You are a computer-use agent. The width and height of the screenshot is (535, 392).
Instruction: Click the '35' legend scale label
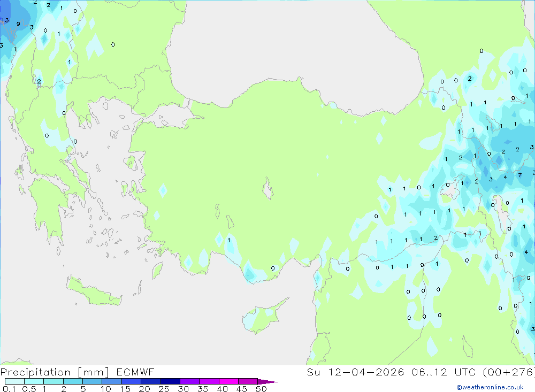tap(203, 389)
